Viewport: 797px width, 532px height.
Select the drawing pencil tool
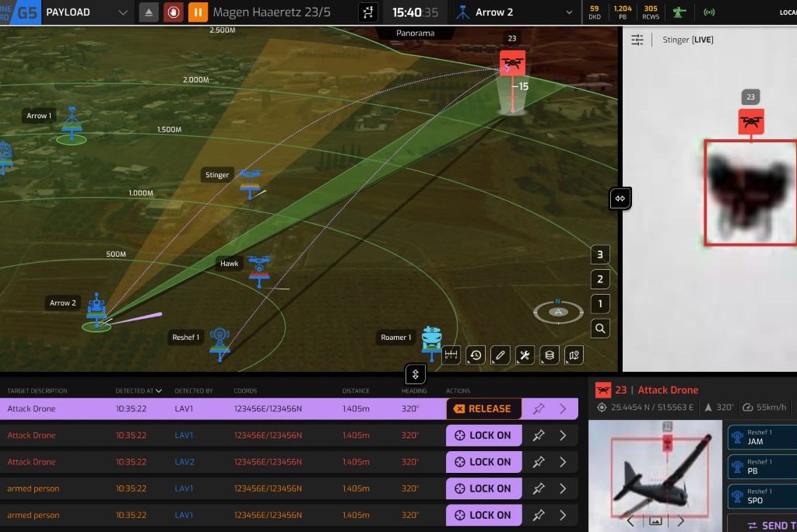(500, 355)
